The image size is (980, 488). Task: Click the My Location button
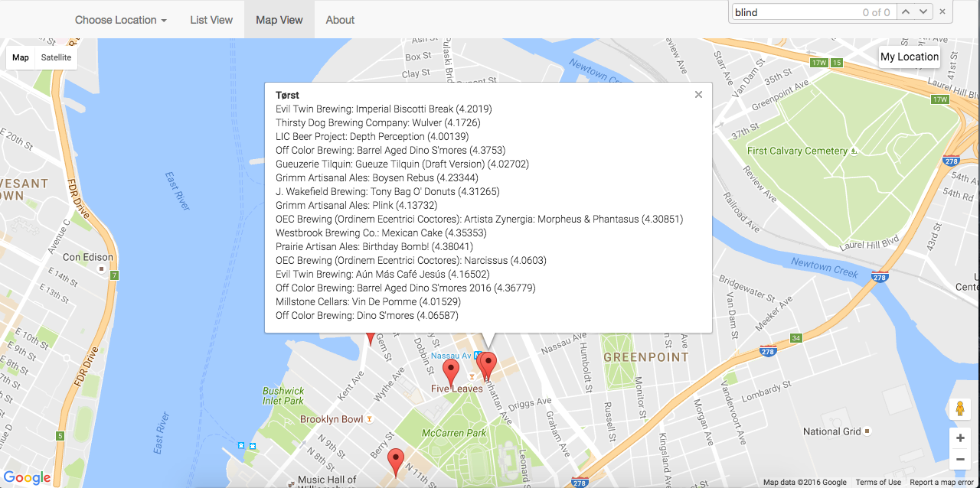tap(910, 57)
